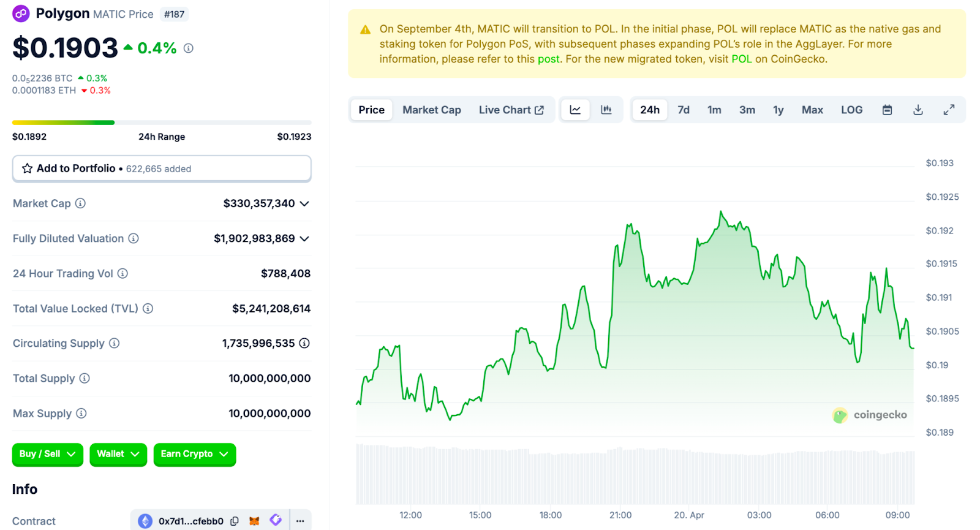Open Earn Crypto dropdown
The width and height of the screenshot is (980, 530).
[x=195, y=454]
